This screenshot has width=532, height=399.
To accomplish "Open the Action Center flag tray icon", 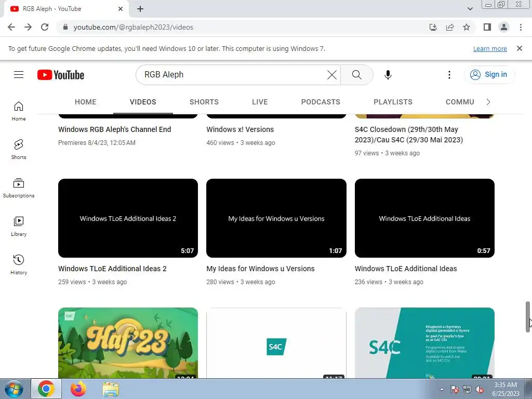I will click(x=454, y=390).
